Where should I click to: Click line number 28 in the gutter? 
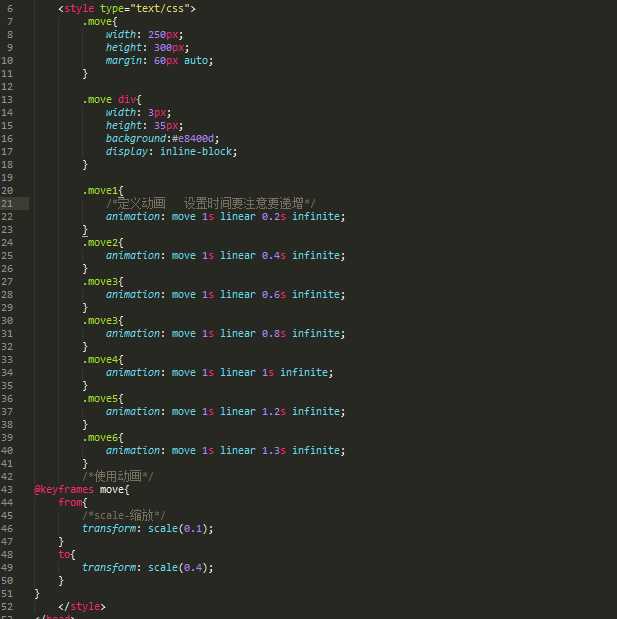pos(7,294)
